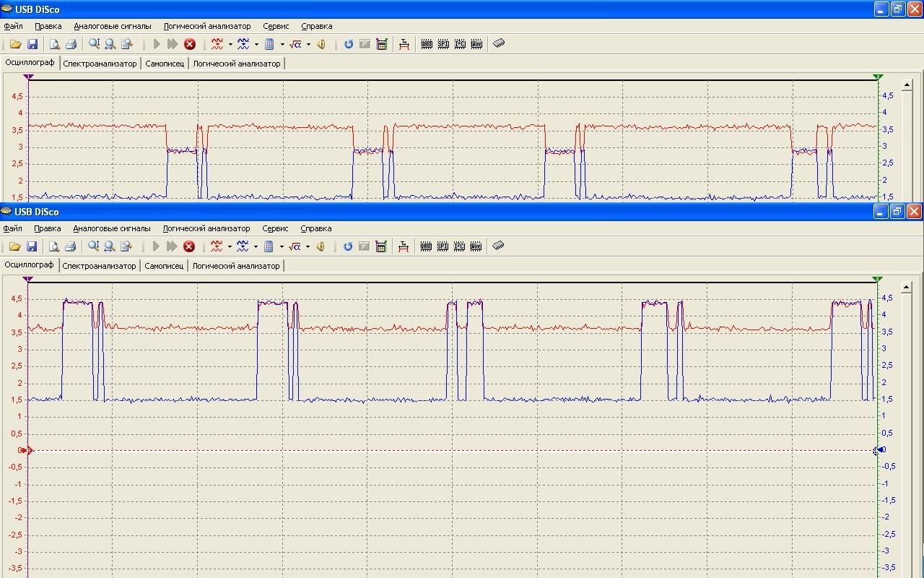SPI decoder icon in upper window toolbar
Viewport: 924px width, 578px height.
[x=443, y=44]
